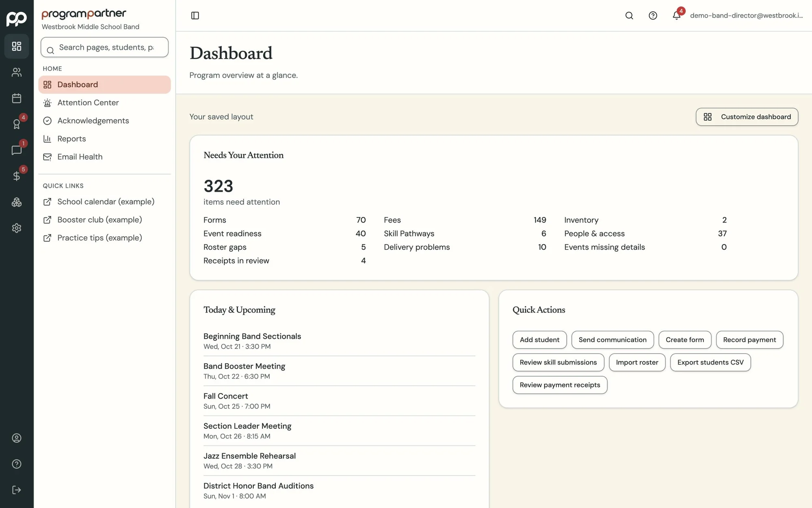Open the Delivery problems attention row

coord(465,247)
